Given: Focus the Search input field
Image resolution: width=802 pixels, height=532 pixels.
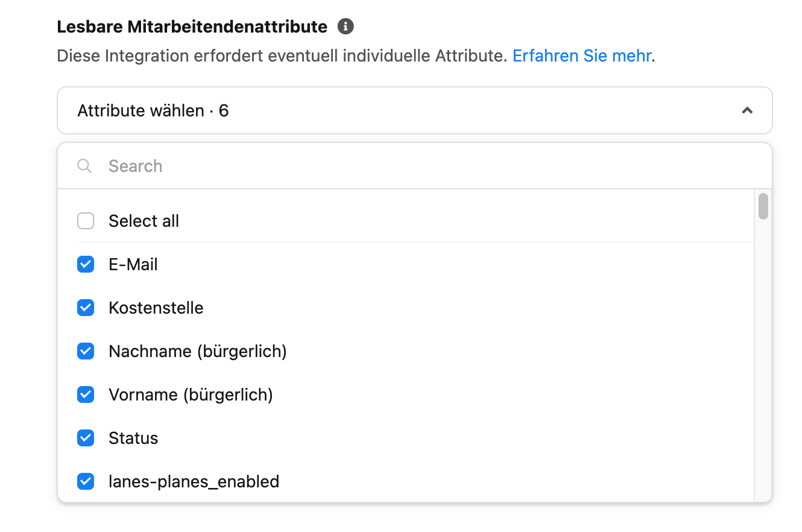Looking at the screenshot, I should tap(415, 166).
